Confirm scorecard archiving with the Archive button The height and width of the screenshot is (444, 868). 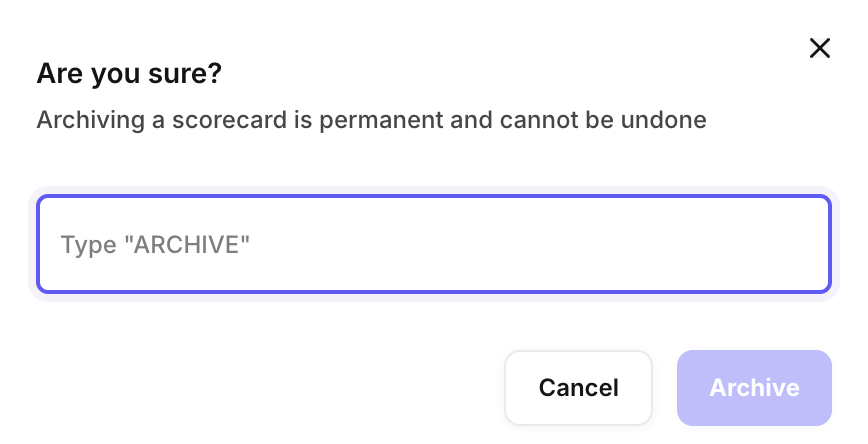pyautogui.click(x=754, y=388)
